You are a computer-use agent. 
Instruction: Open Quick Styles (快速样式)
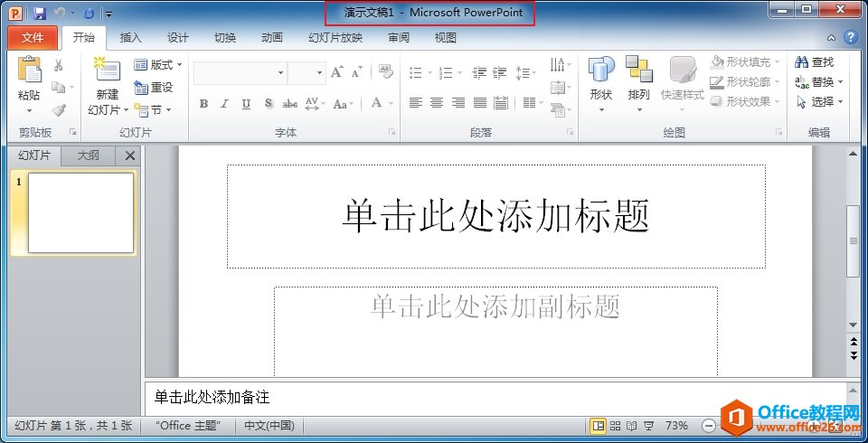point(683,84)
